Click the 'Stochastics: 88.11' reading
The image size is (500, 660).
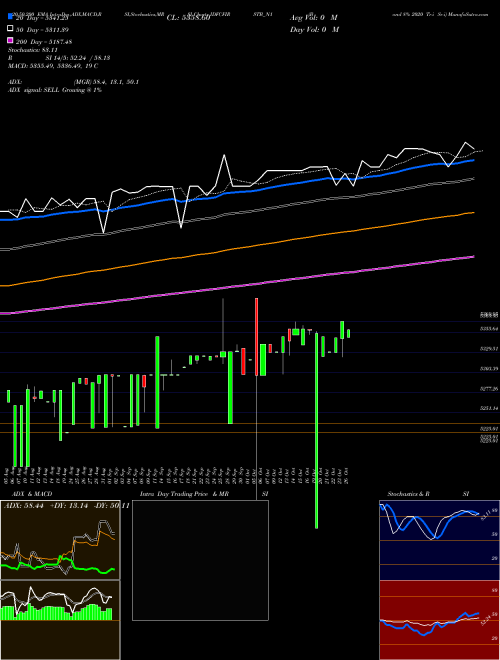[x=33, y=50]
